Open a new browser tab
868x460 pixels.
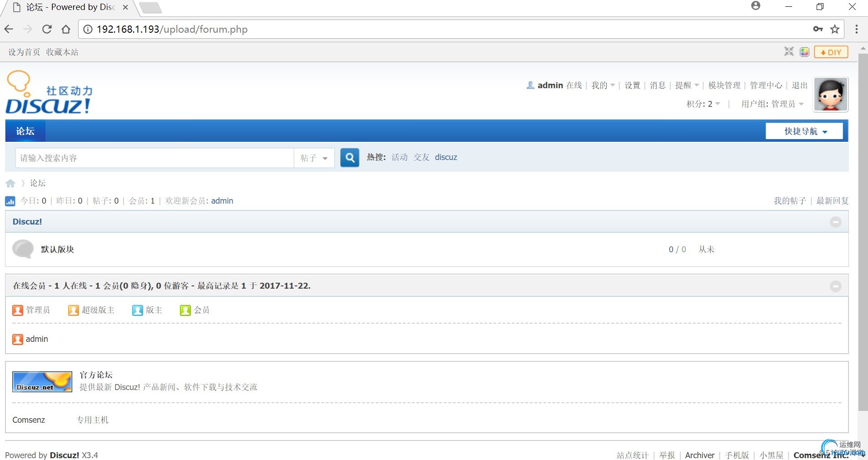(150, 8)
